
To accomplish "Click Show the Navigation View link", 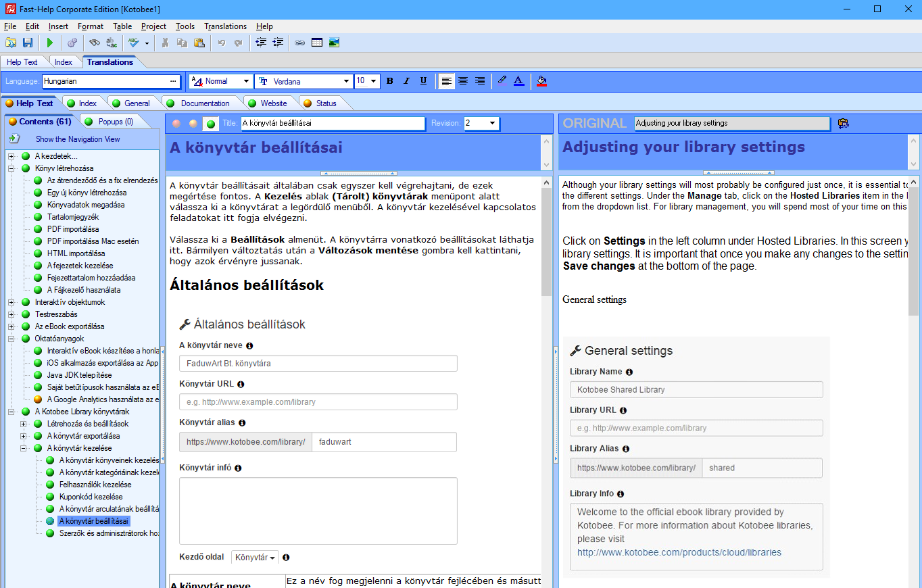I will pos(78,139).
